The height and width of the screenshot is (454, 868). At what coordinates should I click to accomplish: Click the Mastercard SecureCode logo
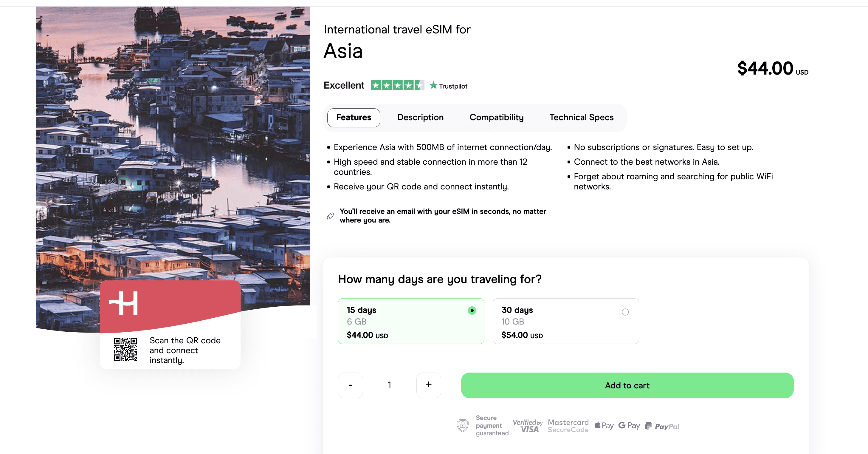point(568,426)
